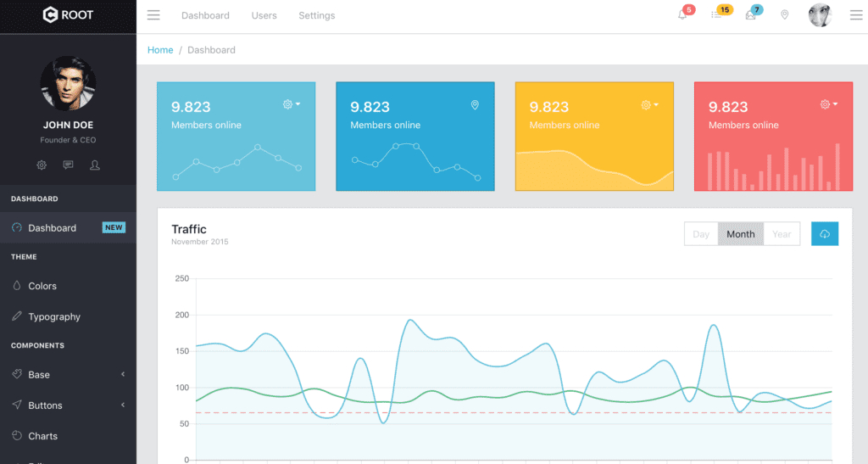
Task: Open the task list icon with badge 15
Action: click(717, 15)
